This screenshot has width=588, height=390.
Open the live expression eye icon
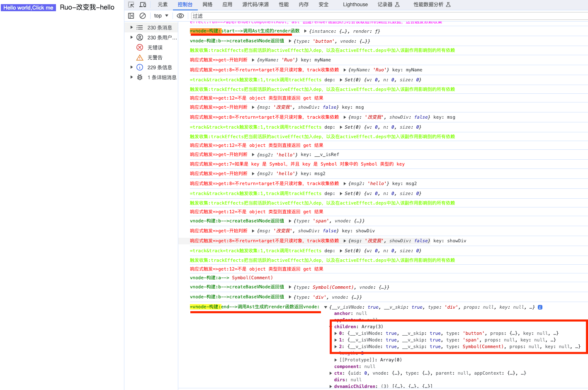tap(180, 15)
